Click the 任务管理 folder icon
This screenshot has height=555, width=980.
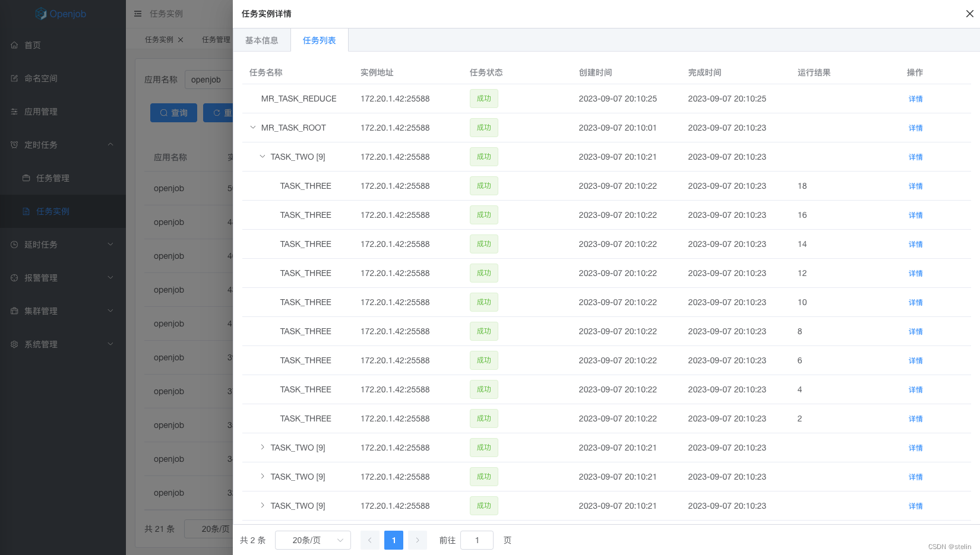tap(26, 178)
